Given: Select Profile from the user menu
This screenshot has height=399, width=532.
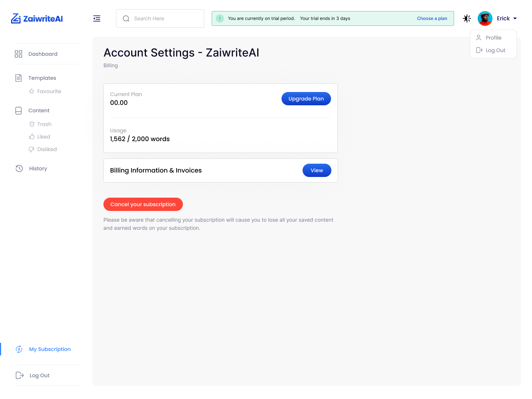Looking at the screenshot, I should point(493,38).
